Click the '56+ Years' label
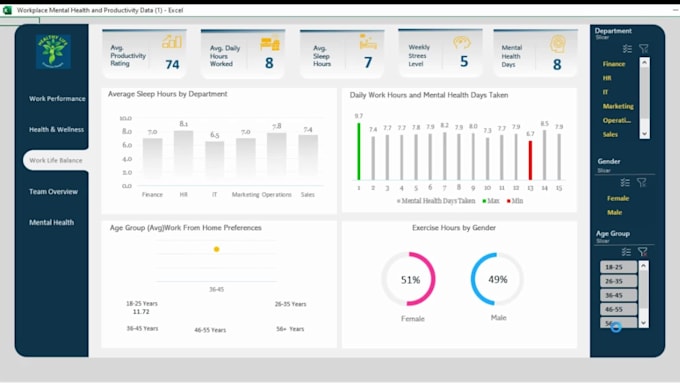680x383 pixels. (290, 329)
